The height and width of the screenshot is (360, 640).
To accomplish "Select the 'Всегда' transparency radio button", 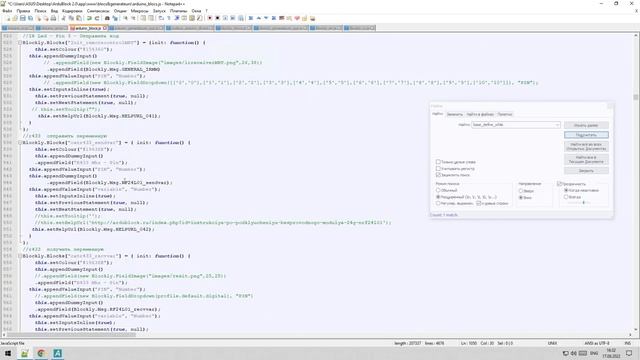I will pos(566,197).
